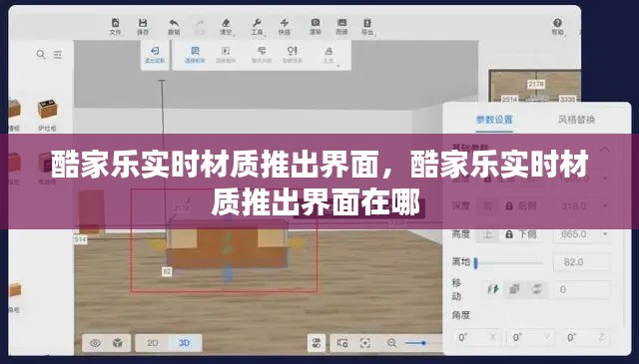This screenshot has width=639, height=364.
Task: Click the 82 dimension label in viewport
Action: (x=167, y=272)
